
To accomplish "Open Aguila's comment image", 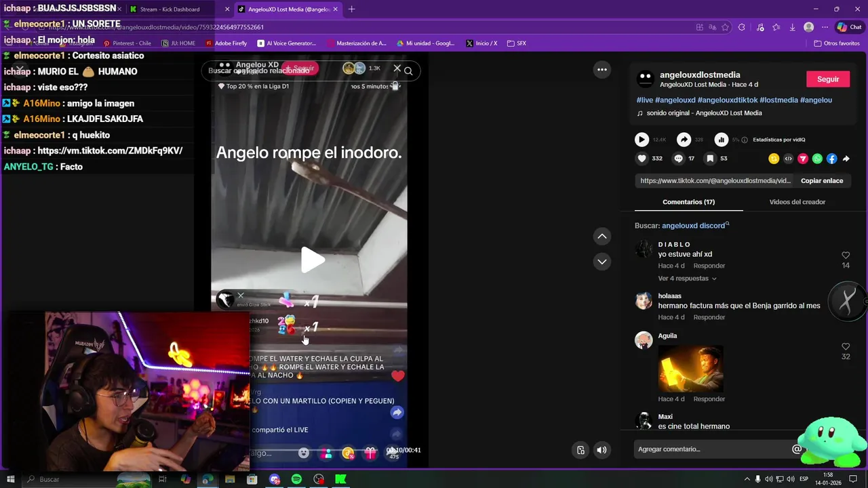I will 690,369.
